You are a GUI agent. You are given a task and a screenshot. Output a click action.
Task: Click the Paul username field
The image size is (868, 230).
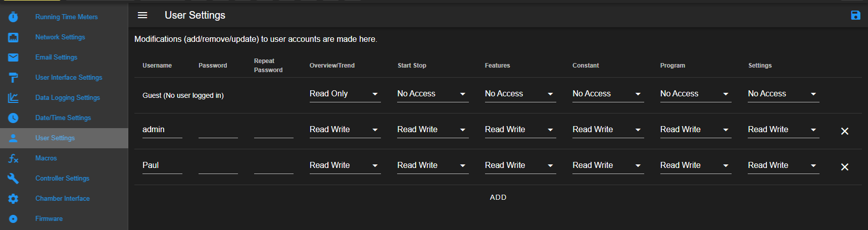[162, 165]
